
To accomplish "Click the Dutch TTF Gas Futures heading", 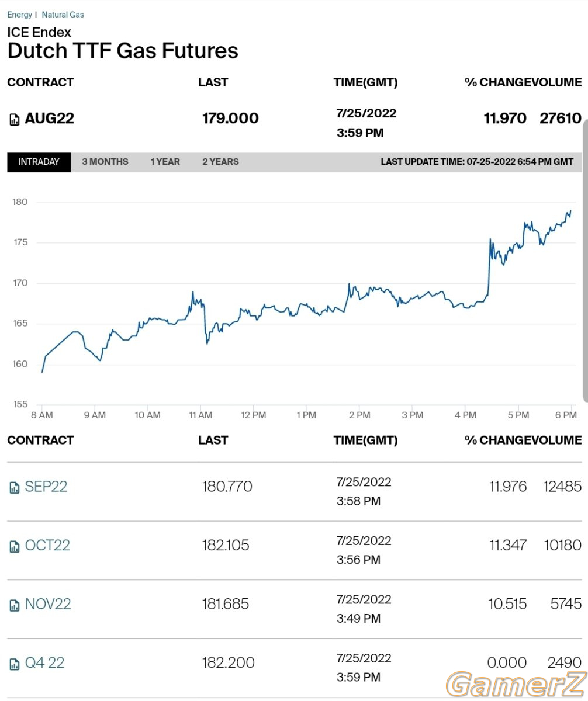I will point(123,51).
